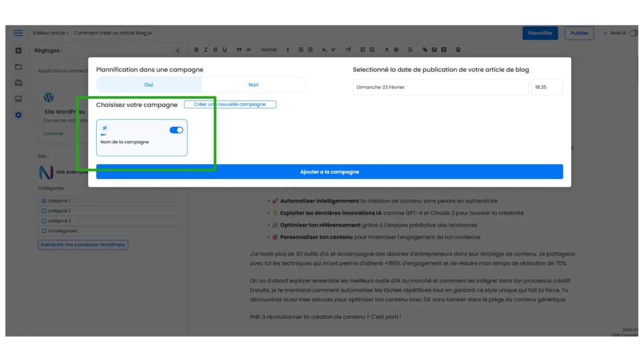The image size is (644, 362).
Task: Increase indent with indent icon
Action: point(372,50)
